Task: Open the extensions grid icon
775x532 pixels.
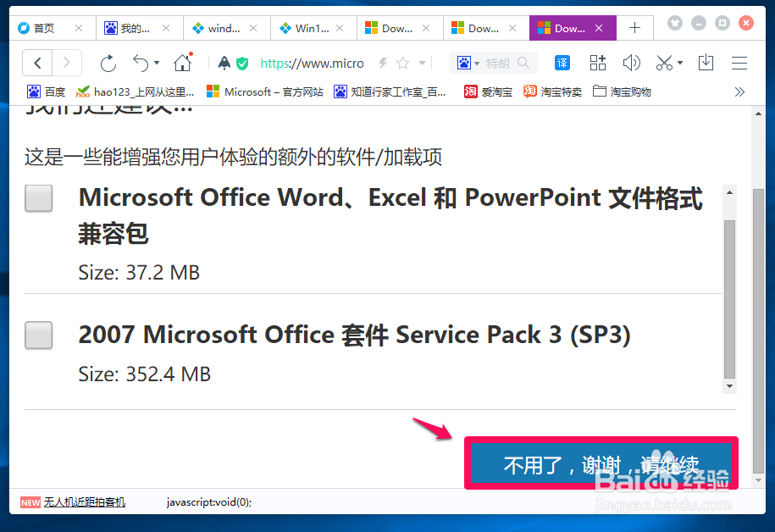Action: click(x=598, y=63)
